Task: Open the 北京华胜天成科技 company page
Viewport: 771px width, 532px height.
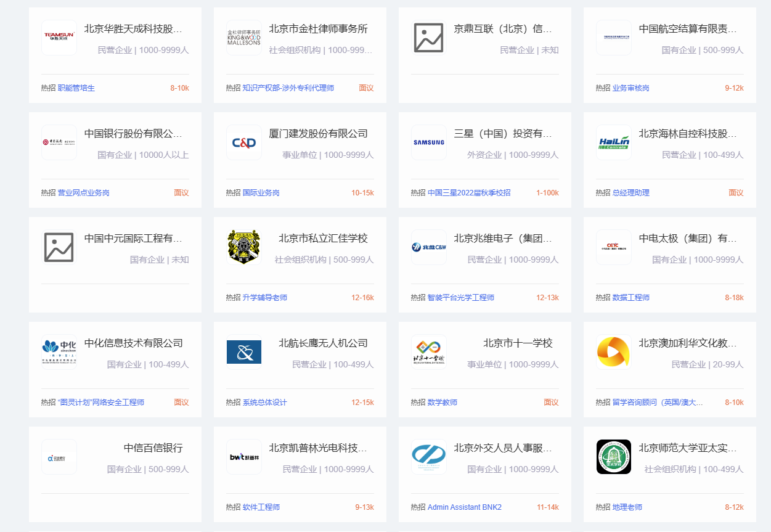Action: 133,29
